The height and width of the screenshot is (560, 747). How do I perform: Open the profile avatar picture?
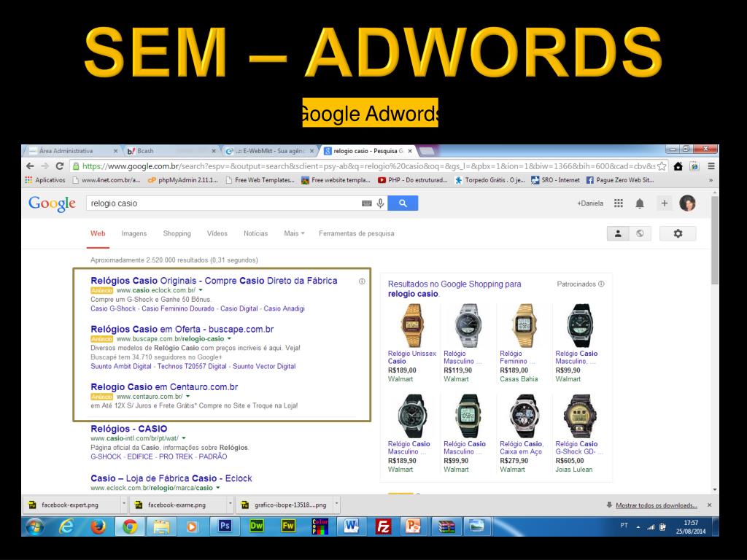(687, 203)
